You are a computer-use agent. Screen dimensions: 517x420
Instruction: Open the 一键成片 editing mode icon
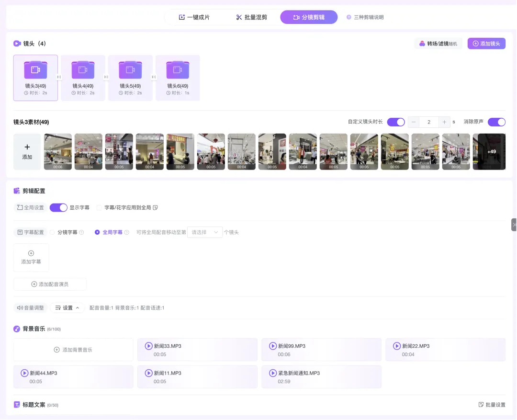182,17
